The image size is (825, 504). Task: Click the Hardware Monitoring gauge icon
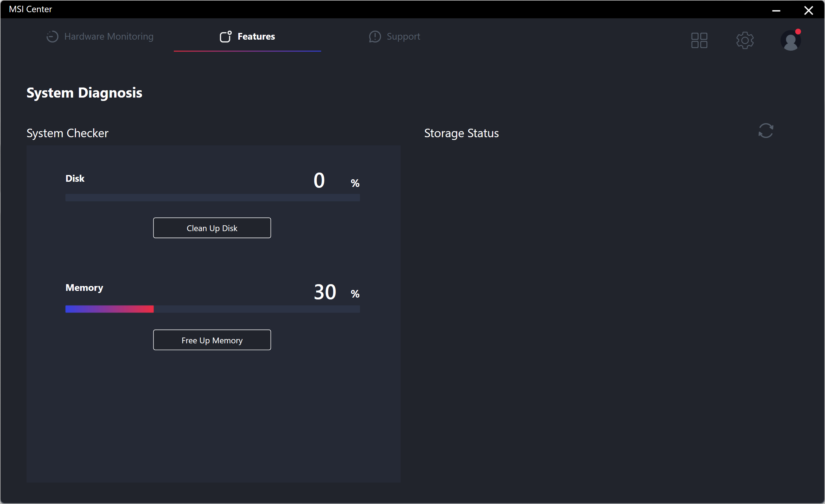(52, 37)
